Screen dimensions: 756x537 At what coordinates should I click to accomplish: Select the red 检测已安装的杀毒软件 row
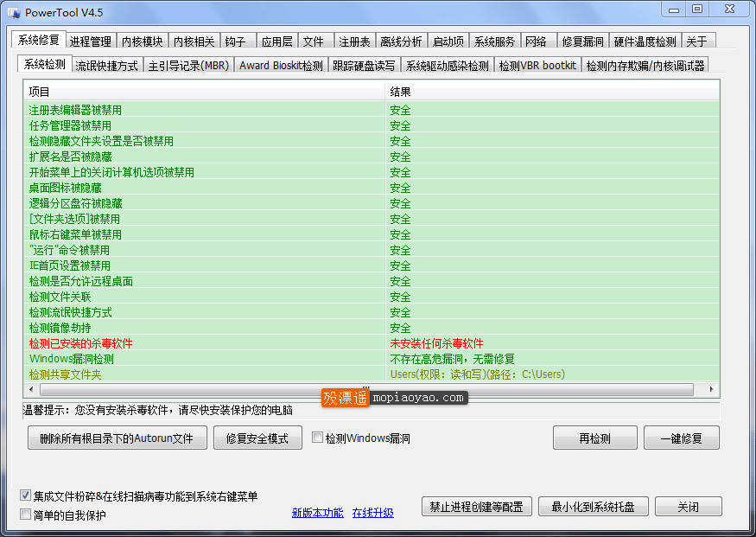[372, 343]
